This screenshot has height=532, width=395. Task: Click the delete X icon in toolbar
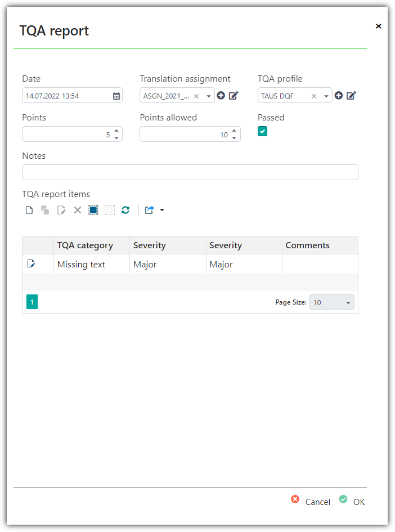[x=78, y=210]
